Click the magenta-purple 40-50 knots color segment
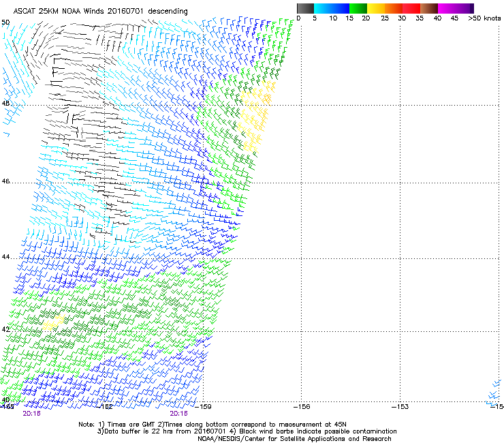The image size is (504, 443). point(456,8)
